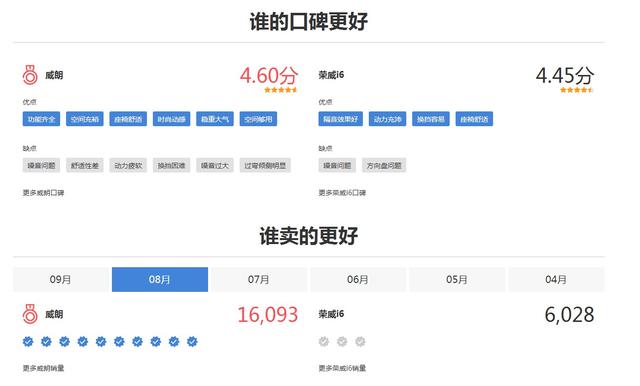Click the 隔音效果好 advantage tag
The image size is (640, 386).
(x=340, y=119)
